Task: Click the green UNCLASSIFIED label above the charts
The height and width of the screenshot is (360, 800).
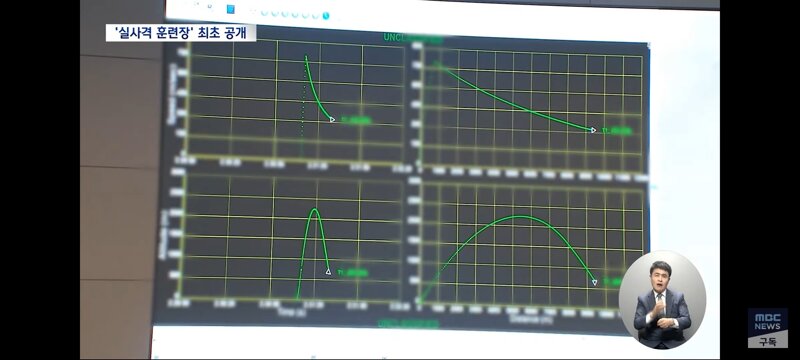Action: [x=413, y=37]
